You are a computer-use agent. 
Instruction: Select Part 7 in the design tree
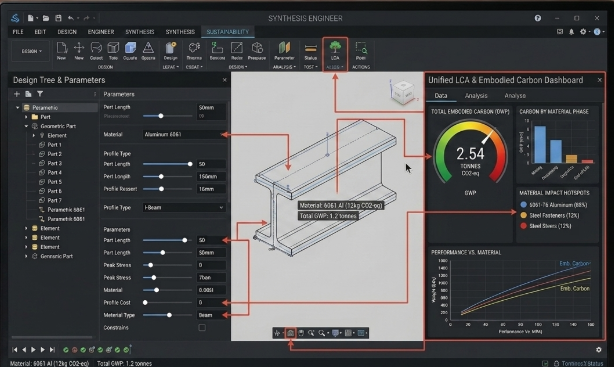[54, 200]
